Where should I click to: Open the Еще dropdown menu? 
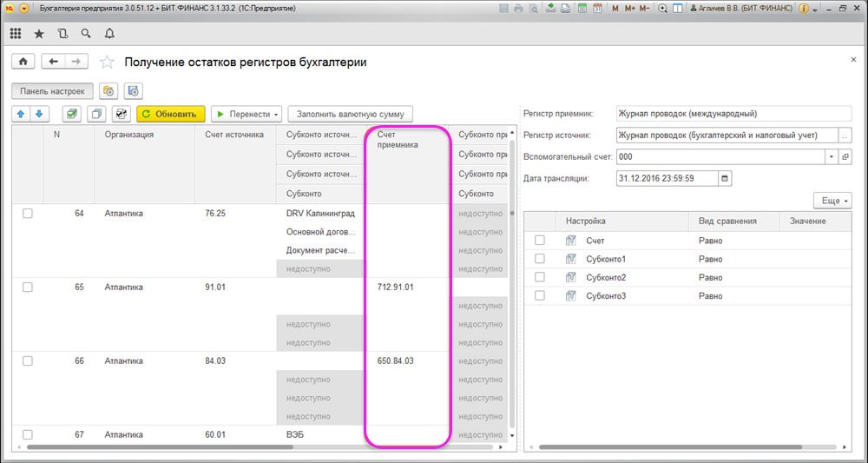pyautogui.click(x=832, y=201)
